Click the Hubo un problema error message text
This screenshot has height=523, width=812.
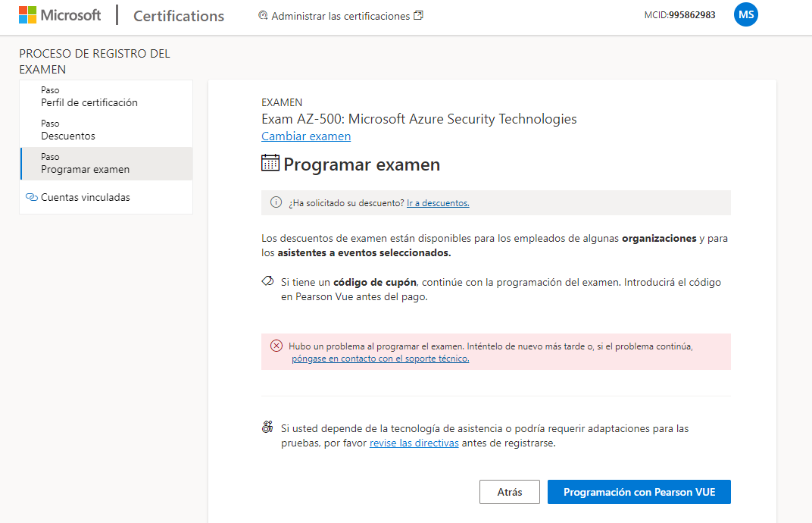(490, 346)
